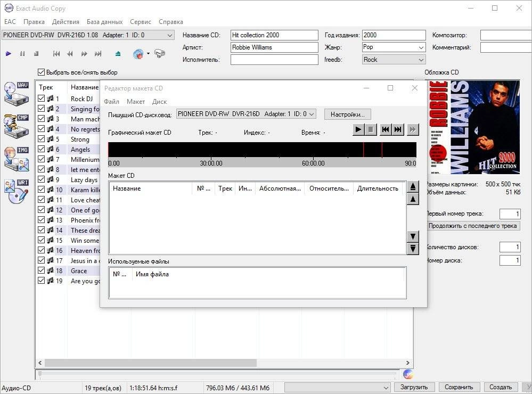Image resolution: width=532 pixels, height=394 pixels.
Task: Fast forward in EAC main toolbar
Action: point(84,54)
